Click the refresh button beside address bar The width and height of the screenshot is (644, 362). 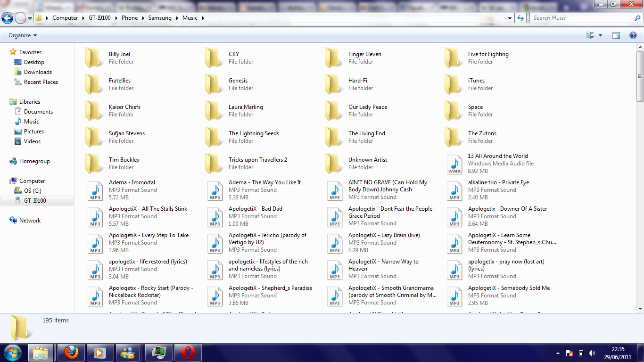tap(520, 18)
